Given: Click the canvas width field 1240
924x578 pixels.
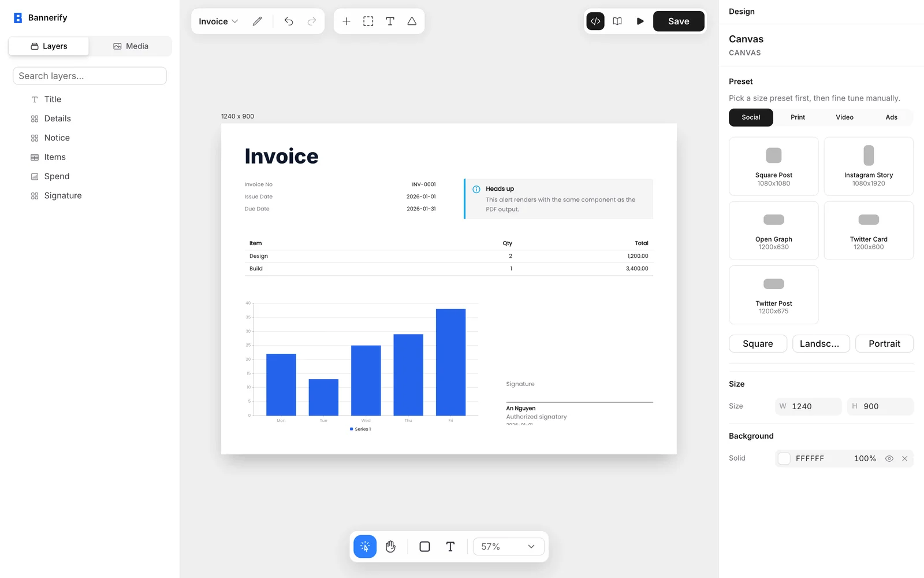Looking at the screenshot, I should 808,406.
